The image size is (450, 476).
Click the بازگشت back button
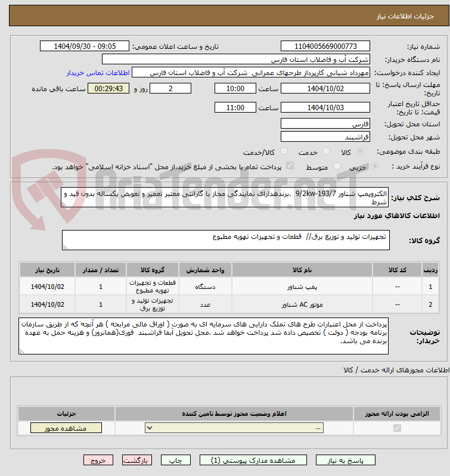point(136,461)
